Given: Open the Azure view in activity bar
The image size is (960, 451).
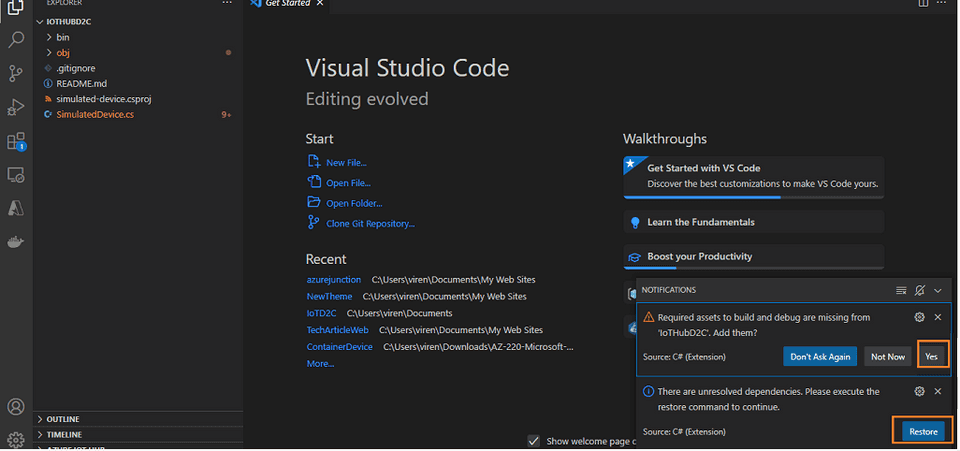Looking at the screenshot, I should [x=15, y=208].
